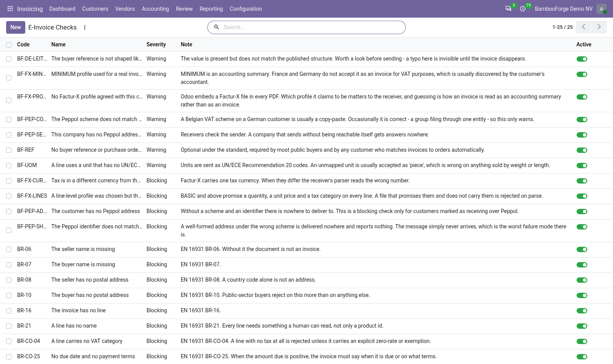Switch company via BambooForge Demo NV

click(564, 9)
